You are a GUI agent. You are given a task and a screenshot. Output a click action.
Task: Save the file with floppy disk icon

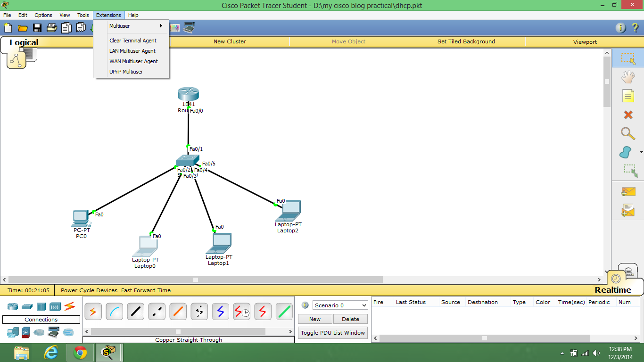point(37,28)
